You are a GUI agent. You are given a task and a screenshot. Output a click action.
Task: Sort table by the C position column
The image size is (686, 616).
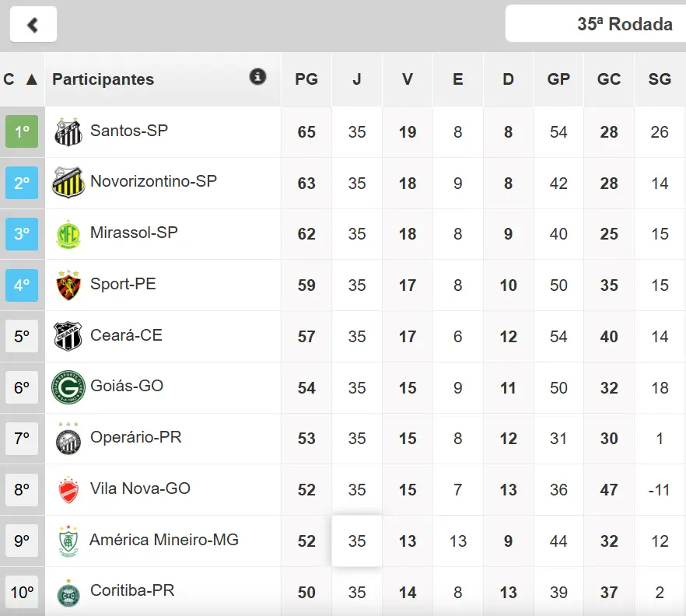(x=20, y=79)
